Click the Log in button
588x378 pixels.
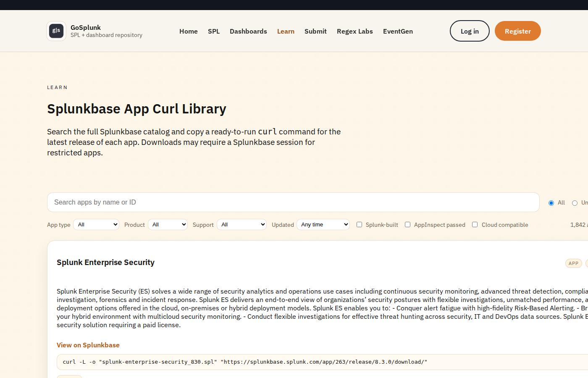click(469, 31)
